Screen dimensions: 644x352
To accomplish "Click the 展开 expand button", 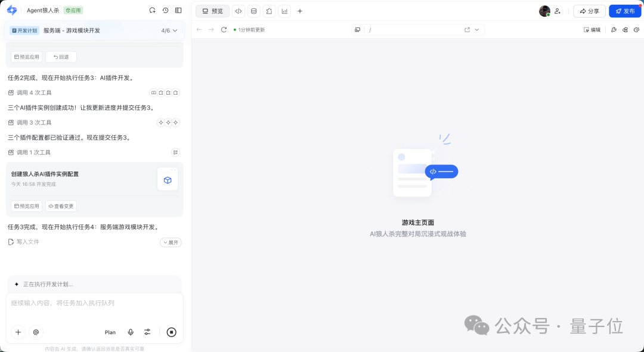I will (x=171, y=242).
